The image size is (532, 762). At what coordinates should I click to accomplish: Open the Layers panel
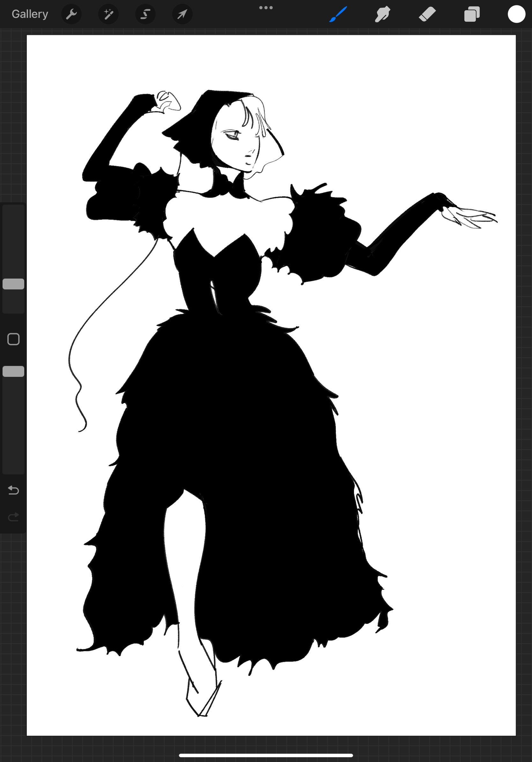(x=472, y=14)
